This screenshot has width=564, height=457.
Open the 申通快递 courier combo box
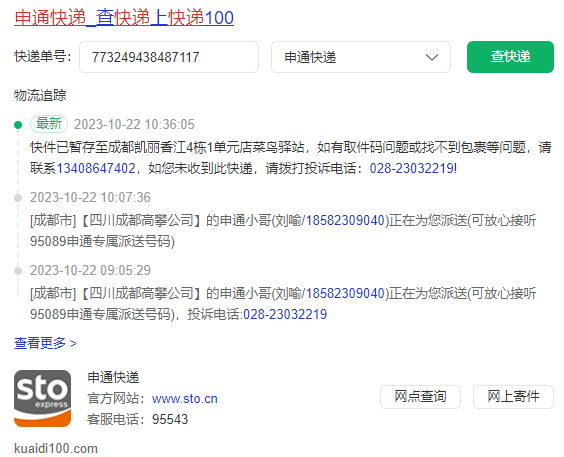pyautogui.click(x=361, y=57)
